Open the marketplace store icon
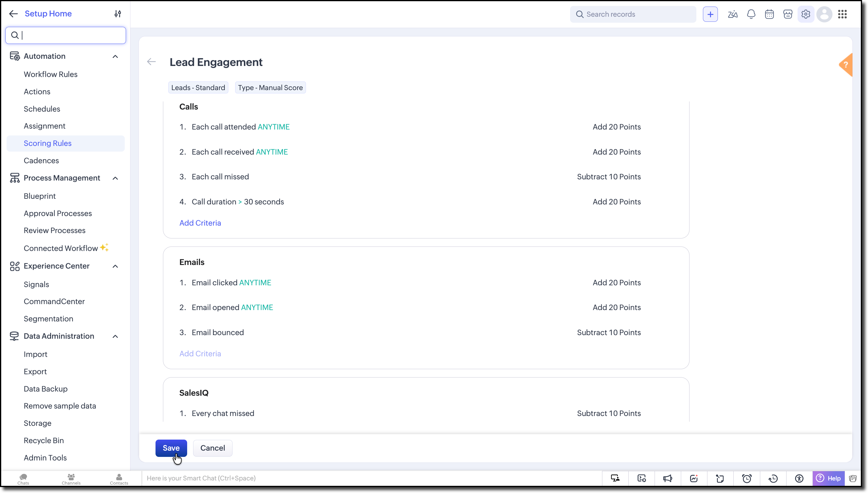 point(788,14)
